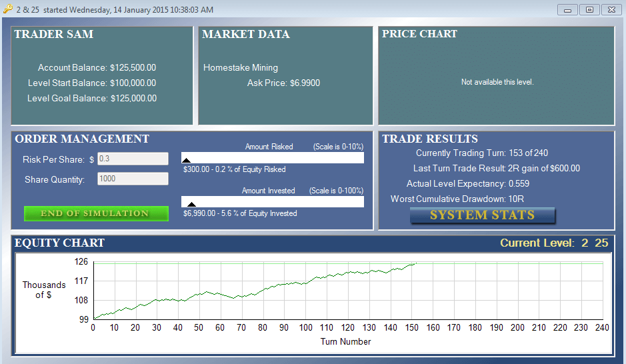Click the Turn Number axis label
Image resolution: width=626 pixels, height=364 pixels.
345,341
